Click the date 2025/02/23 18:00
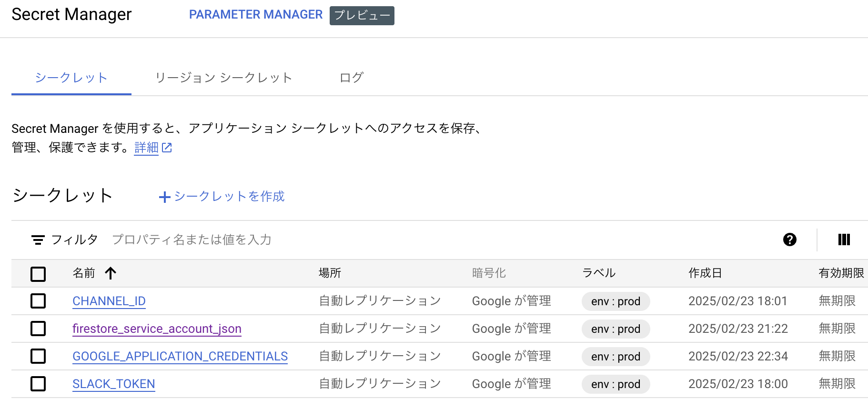The image size is (868, 399). click(x=738, y=384)
